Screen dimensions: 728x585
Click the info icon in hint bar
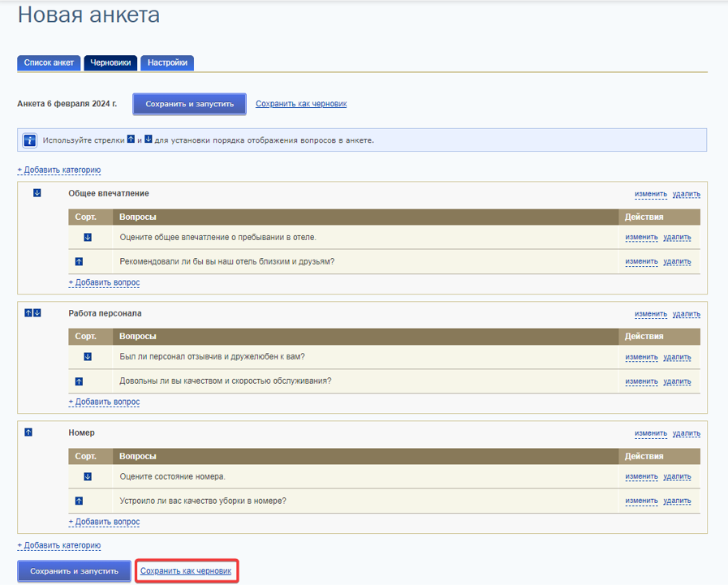click(x=30, y=140)
